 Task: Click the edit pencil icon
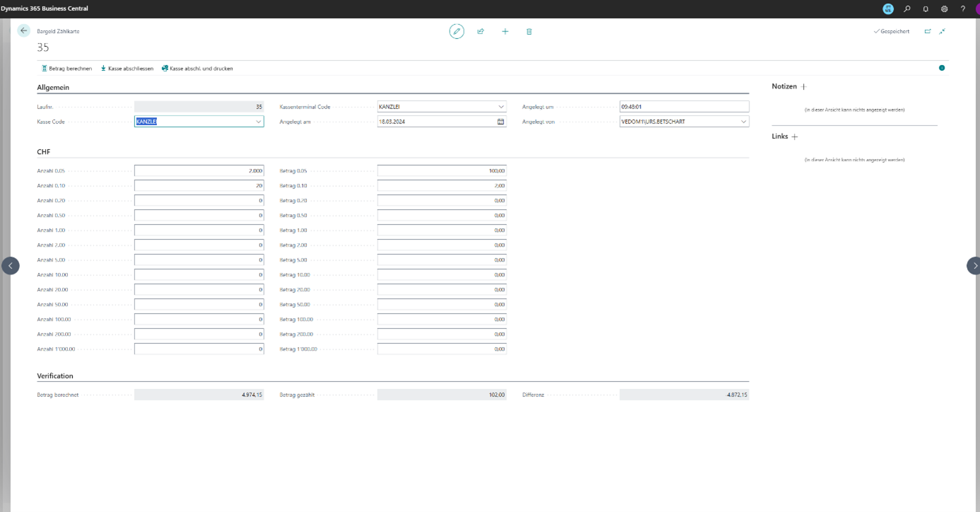pos(457,31)
